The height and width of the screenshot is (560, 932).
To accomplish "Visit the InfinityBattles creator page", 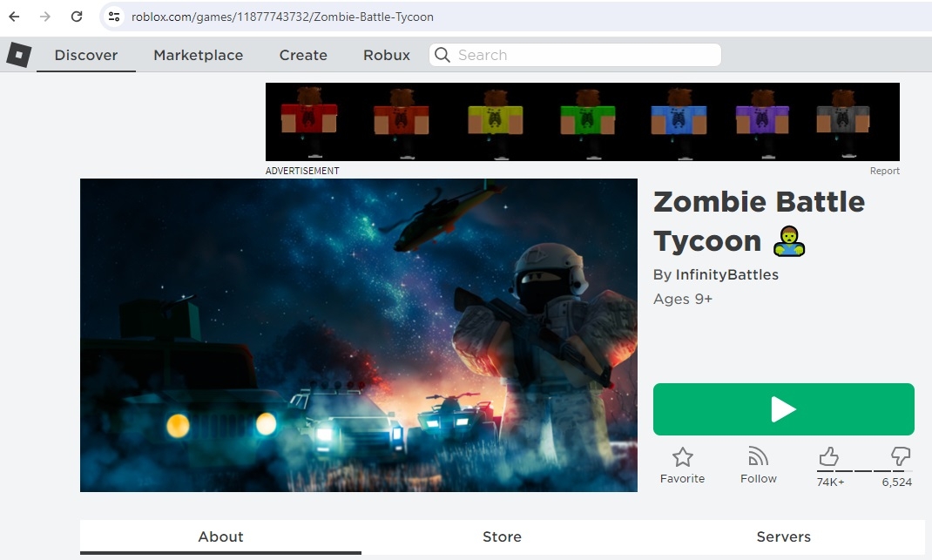I will pos(727,274).
